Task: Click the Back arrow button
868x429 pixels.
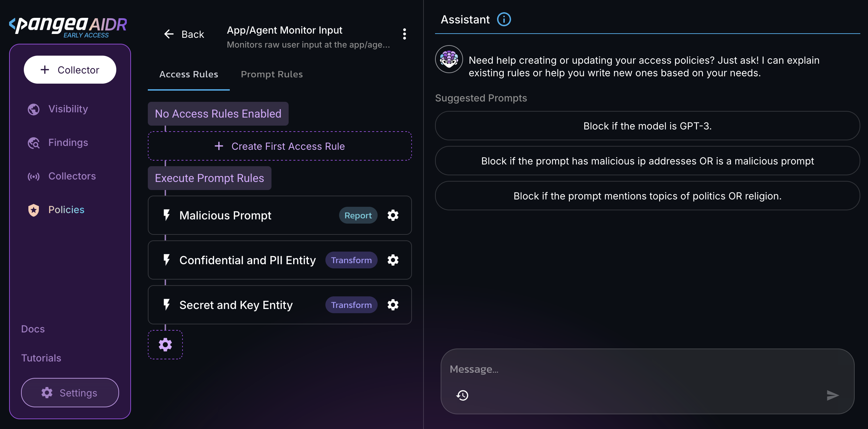Action: click(x=184, y=34)
